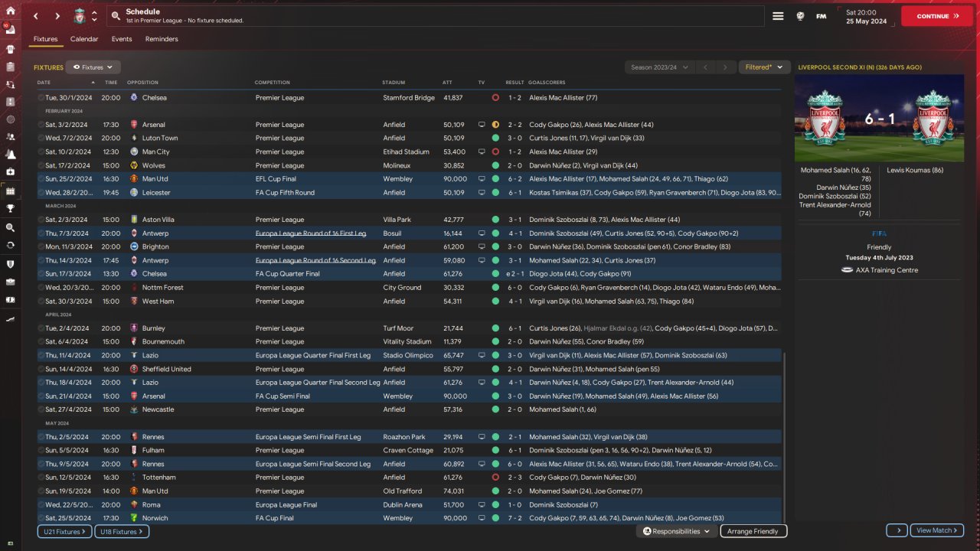Select the circle on the Aston Villa row
The image size is (980, 551).
[x=41, y=220]
